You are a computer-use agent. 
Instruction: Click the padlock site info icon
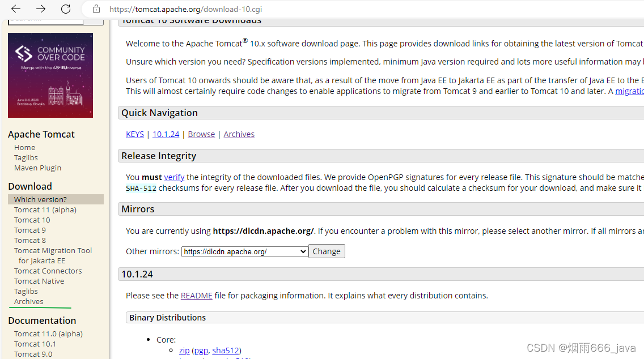[x=96, y=9]
